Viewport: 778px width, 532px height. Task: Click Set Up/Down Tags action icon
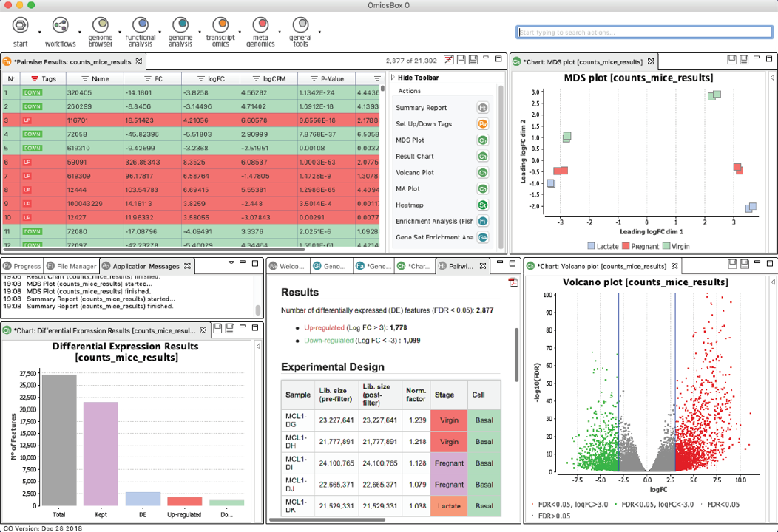[482, 124]
